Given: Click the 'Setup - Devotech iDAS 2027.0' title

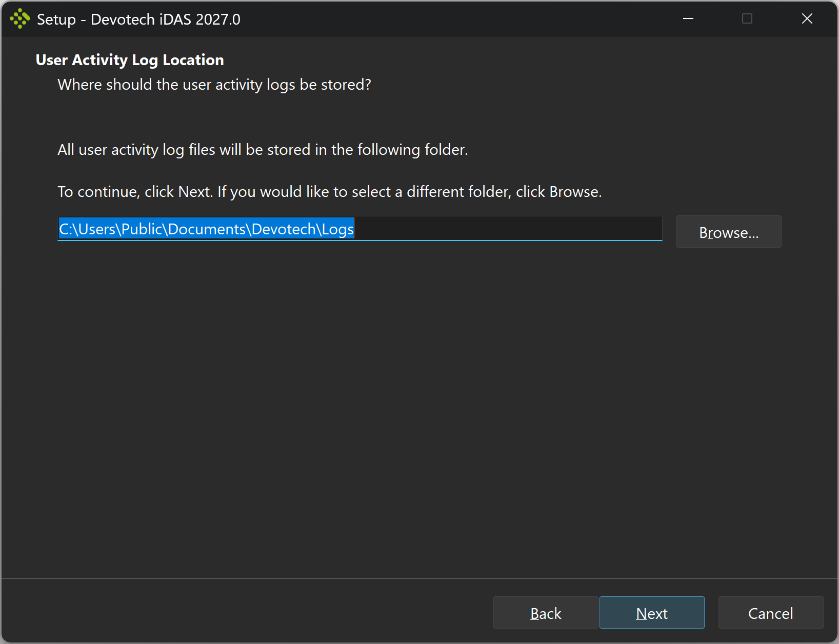Looking at the screenshot, I should pos(138,19).
